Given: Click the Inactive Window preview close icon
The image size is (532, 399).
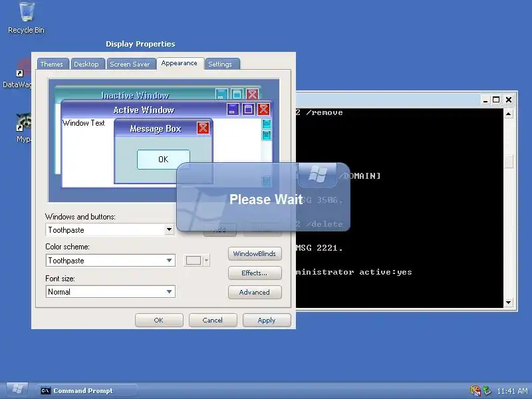Looking at the screenshot, I should point(252,94).
